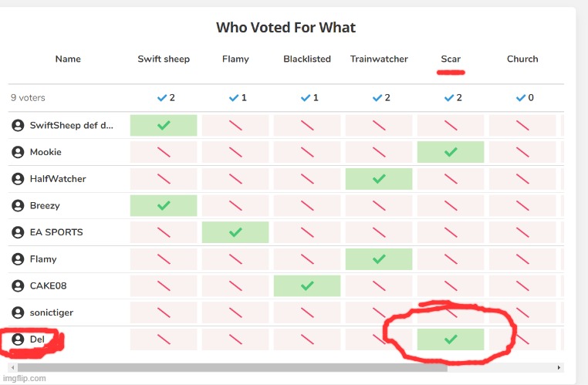Click the blue checkmark count under Church
Screen dimensions: 588x385
click(525, 98)
